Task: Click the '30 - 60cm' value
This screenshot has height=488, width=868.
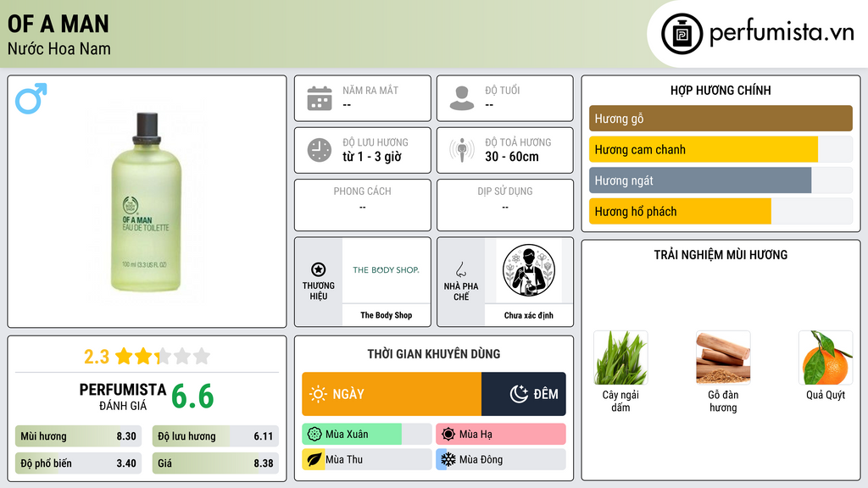Action: point(511,157)
